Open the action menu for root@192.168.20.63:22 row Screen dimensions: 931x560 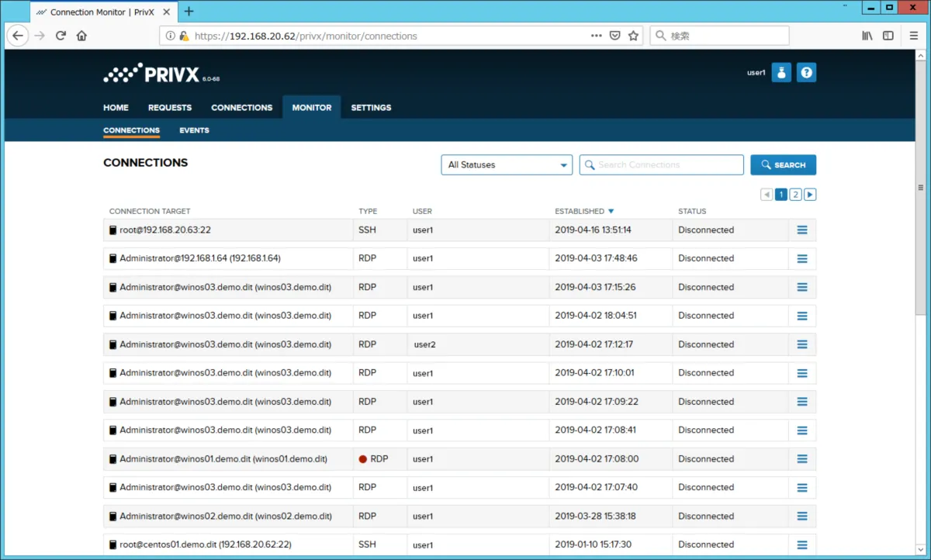pyautogui.click(x=802, y=230)
